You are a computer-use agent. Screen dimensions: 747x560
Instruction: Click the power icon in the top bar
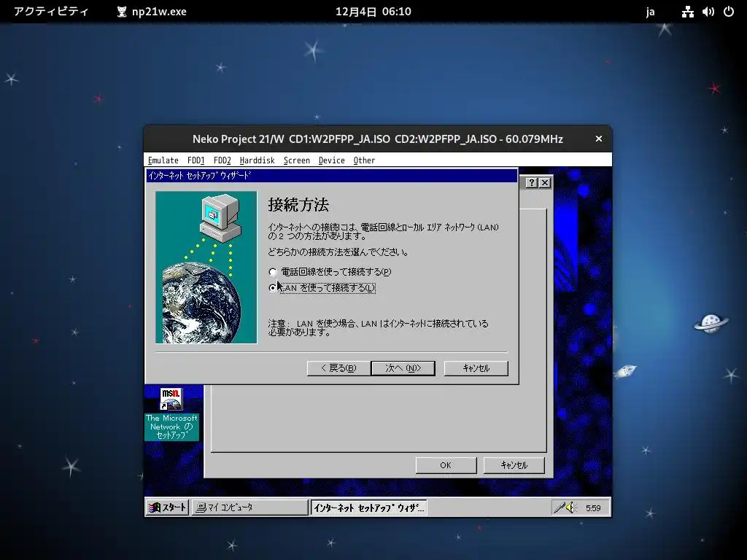(x=729, y=12)
